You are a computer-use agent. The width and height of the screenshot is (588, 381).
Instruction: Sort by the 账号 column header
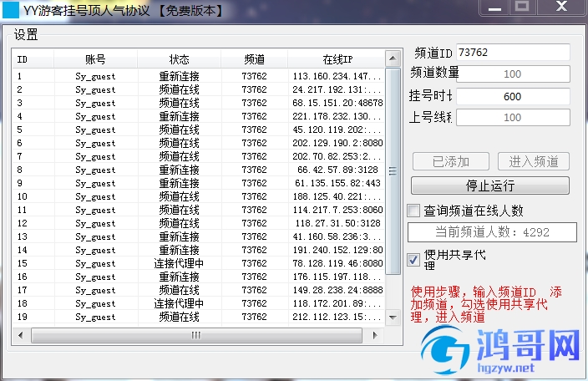pyautogui.click(x=95, y=59)
